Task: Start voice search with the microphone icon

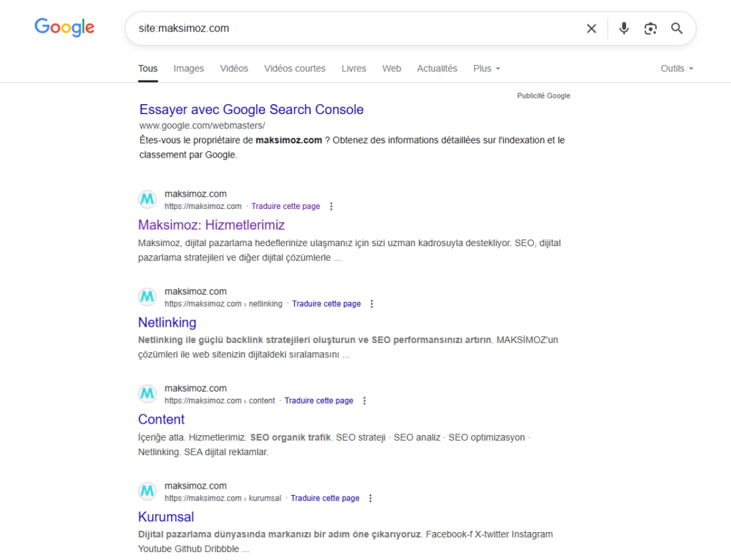Action: point(624,29)
